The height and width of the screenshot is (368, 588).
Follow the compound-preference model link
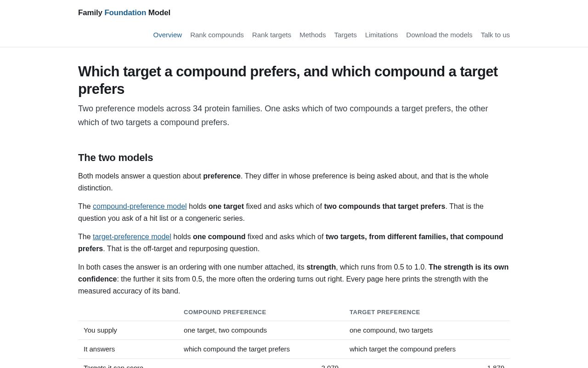point(140,207)
